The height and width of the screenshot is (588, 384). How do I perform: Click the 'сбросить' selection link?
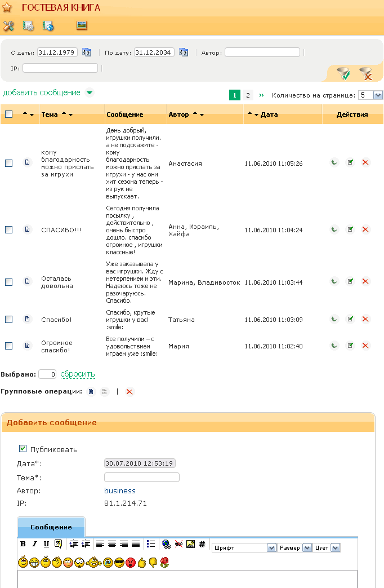(x=78, y=374)
